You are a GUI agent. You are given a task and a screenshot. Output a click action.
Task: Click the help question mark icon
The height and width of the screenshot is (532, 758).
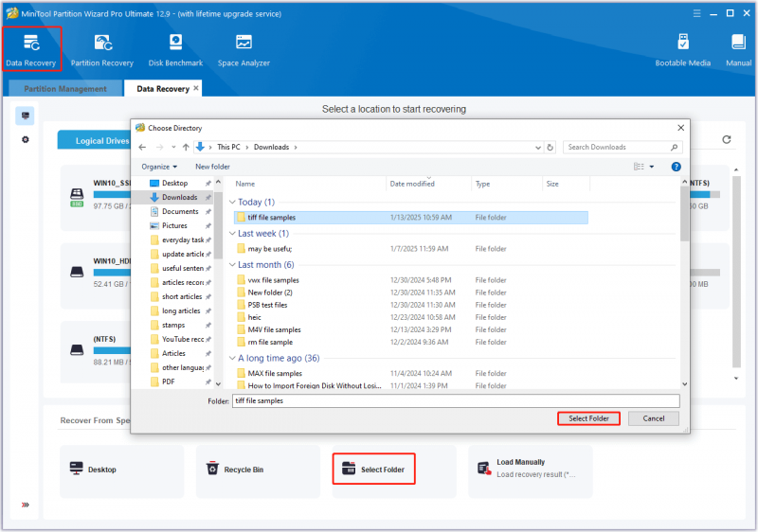(676, 167)
